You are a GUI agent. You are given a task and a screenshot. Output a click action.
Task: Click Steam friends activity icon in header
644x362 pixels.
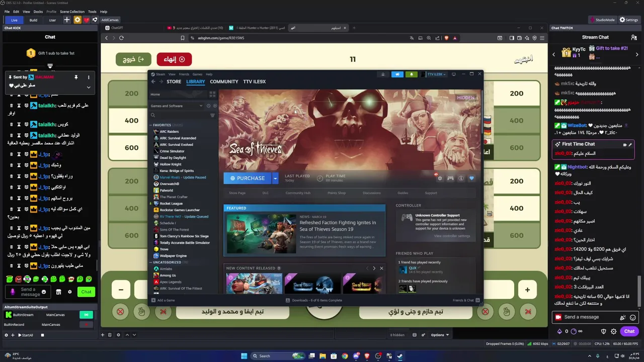[383, 74]
